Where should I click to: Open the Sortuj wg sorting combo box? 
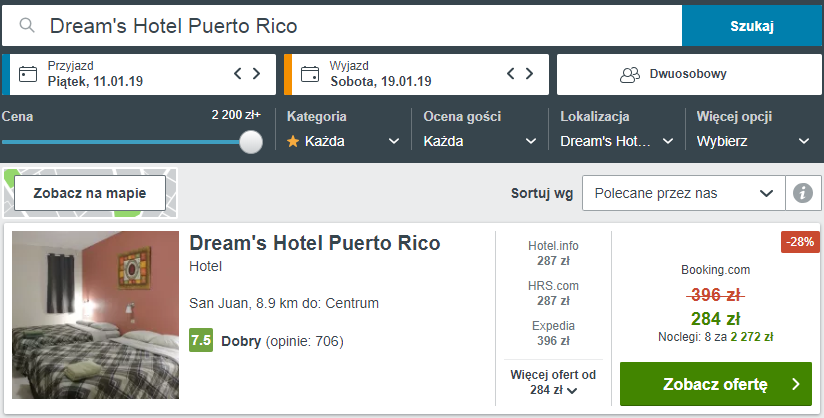(682, 193)
